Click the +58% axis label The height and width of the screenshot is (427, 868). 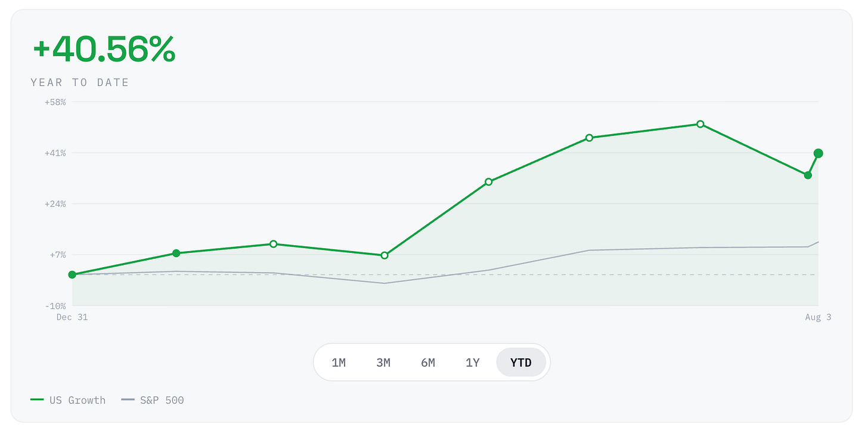point(55,102)
